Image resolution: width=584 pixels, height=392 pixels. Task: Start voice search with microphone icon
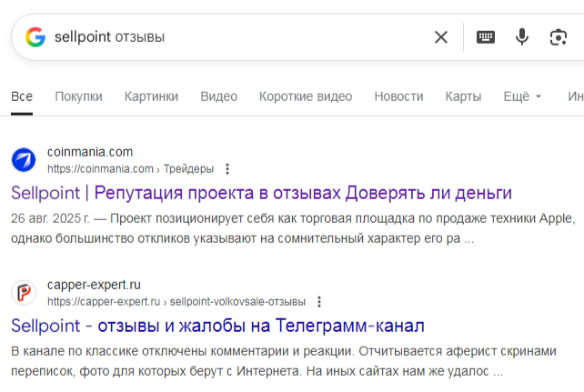click(x=522, y=37)
